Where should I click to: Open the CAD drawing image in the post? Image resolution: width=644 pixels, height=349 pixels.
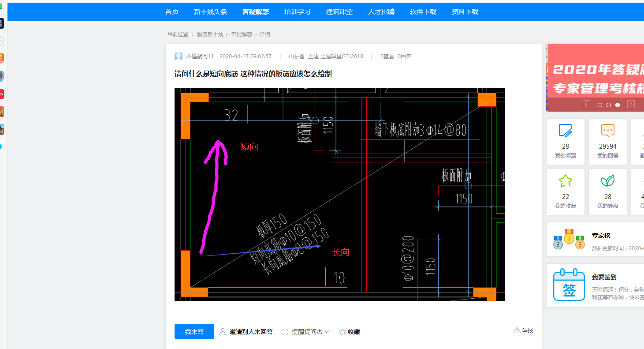[340, 194]
